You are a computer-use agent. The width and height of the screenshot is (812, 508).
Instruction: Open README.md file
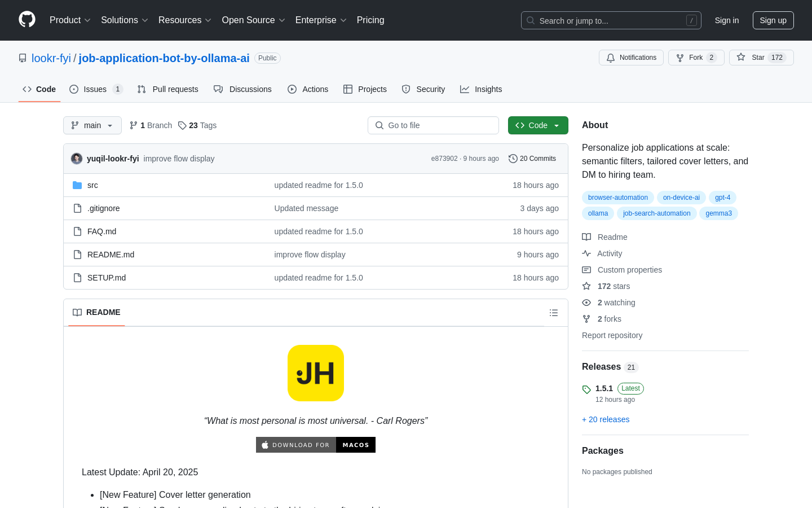[x=111, y=255]
